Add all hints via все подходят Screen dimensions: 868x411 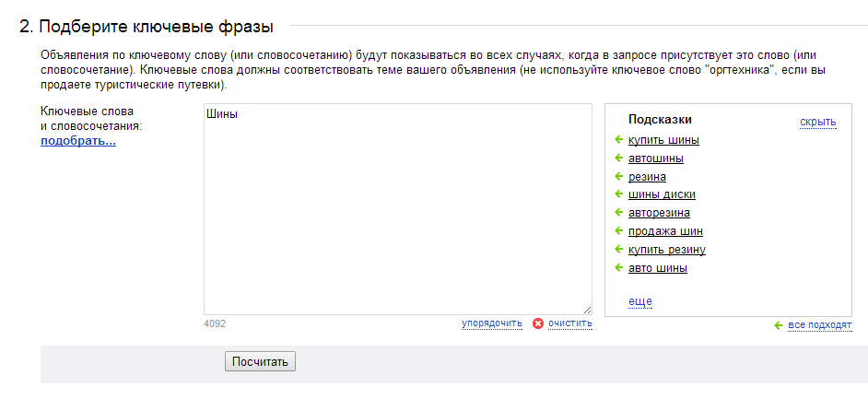(x=820, y=325)
